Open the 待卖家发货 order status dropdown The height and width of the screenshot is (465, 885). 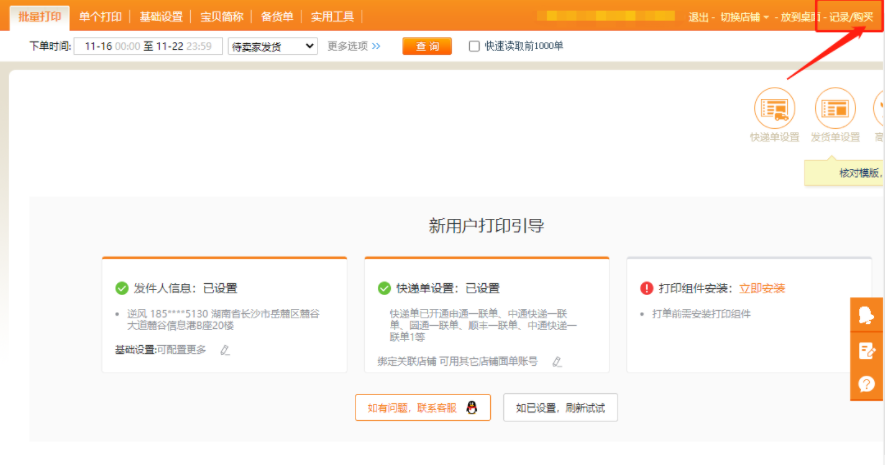[272, 46]
